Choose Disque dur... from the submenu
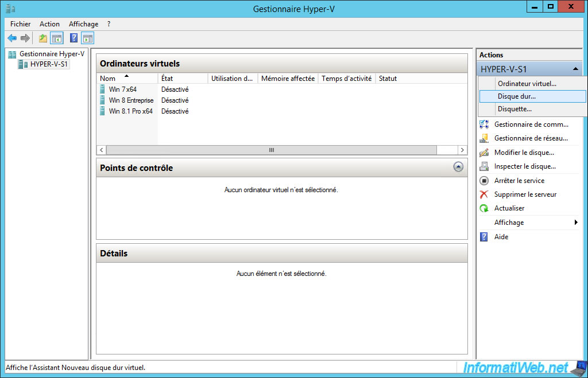The width and height of the screenshot is (588, 378). pyautogui.click(x=532, y=96)
